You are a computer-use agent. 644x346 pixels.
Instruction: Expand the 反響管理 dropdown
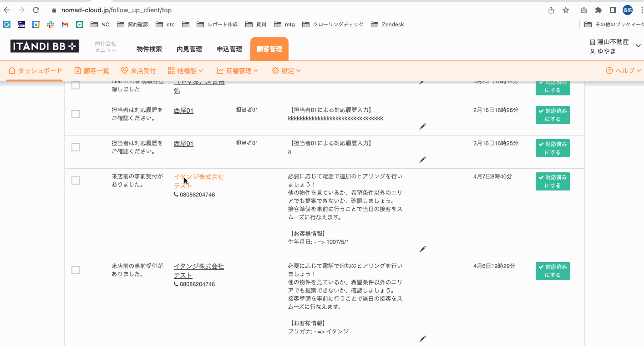click(238, 71)
